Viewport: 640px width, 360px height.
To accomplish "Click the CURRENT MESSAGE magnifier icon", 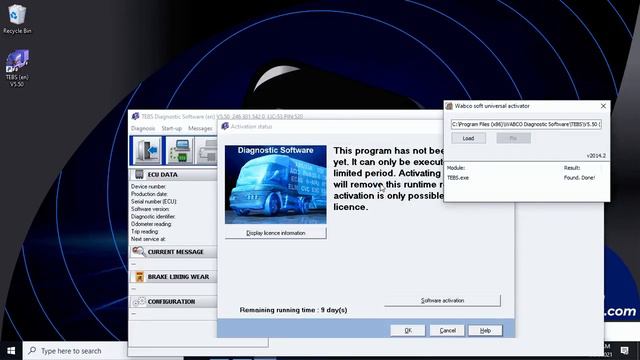I will click(x=138, y=251).
